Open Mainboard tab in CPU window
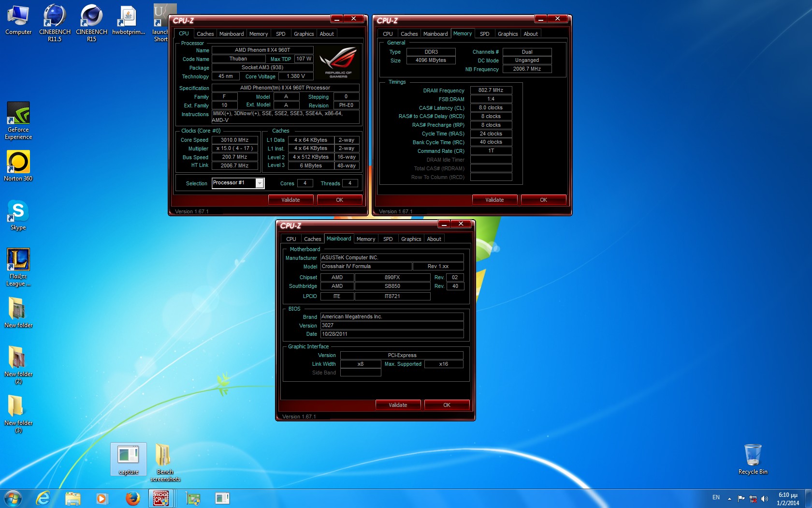812x508 pixels. click(x=232, y=34)
